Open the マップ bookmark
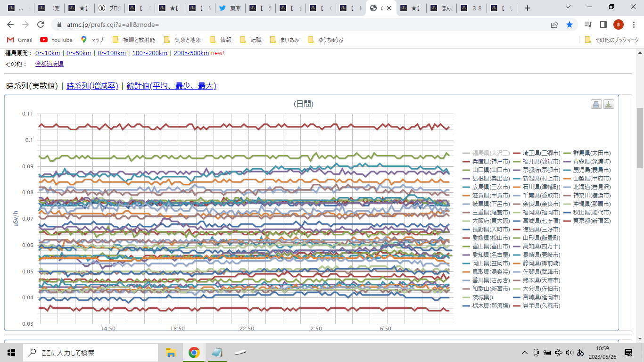 click(92, 40)
